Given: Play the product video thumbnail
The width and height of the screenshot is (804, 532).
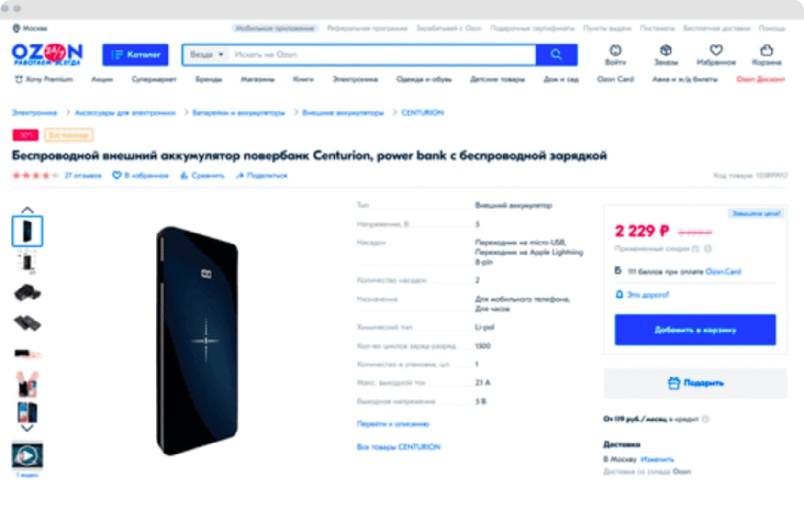Looking at the screenshot, I should 27,455.
